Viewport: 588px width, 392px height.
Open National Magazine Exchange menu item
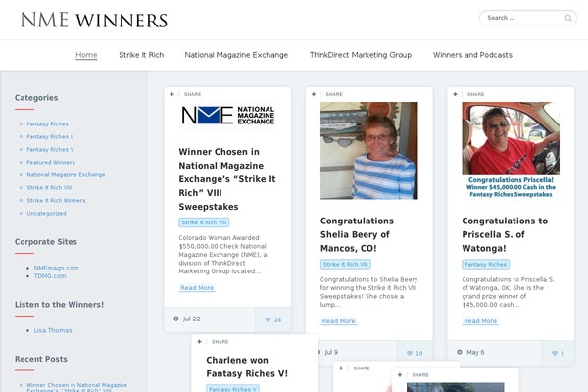(236, 55)
